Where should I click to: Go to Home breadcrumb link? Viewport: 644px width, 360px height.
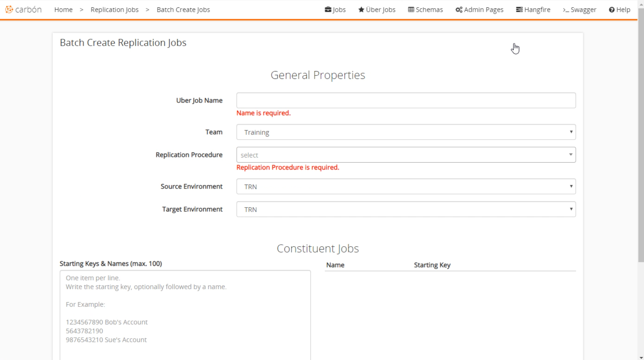[63, 9]
